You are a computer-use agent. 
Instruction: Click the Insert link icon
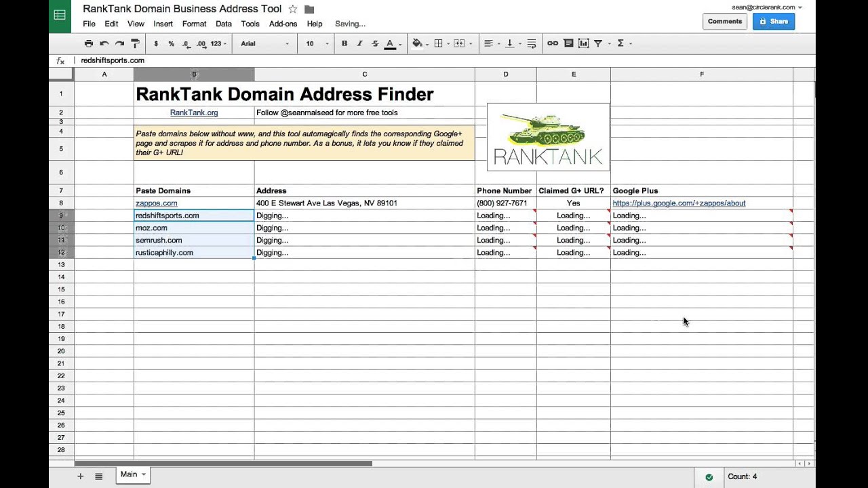553,43
